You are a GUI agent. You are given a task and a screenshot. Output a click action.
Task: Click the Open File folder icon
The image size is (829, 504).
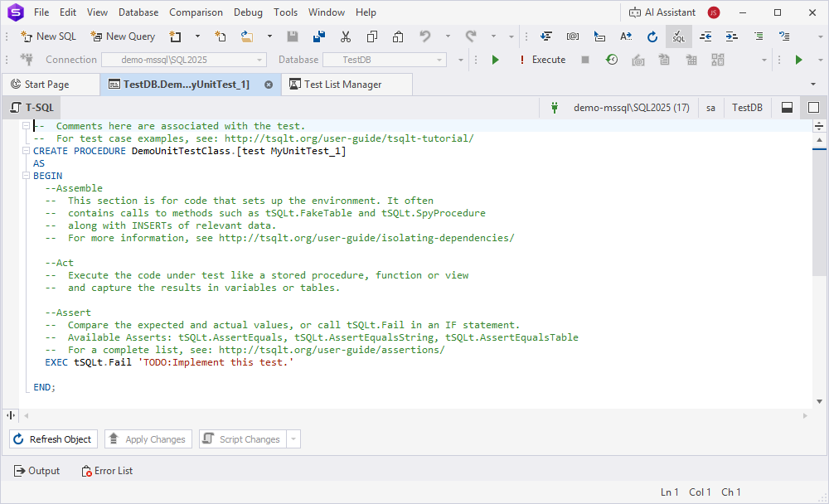coord(246,36)
